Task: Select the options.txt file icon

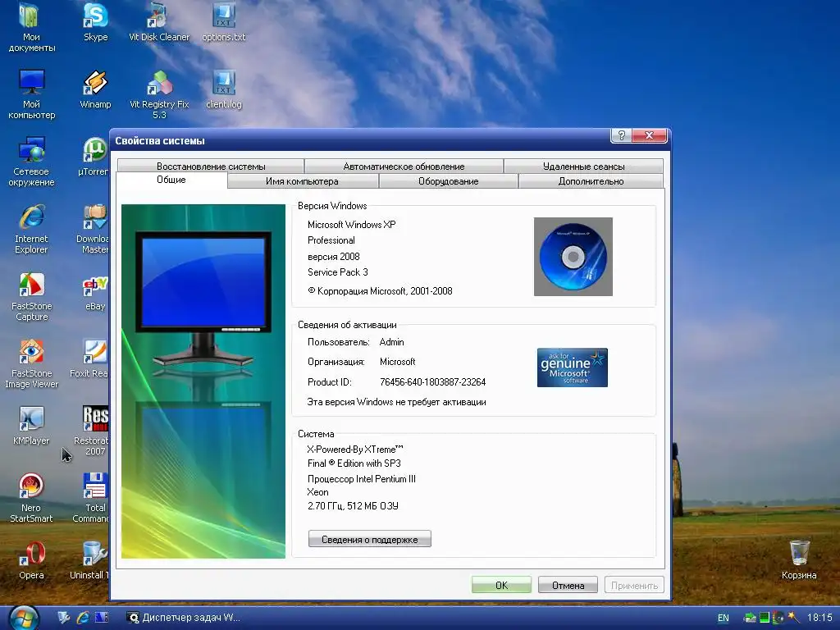Action: [x=223, y=22]
